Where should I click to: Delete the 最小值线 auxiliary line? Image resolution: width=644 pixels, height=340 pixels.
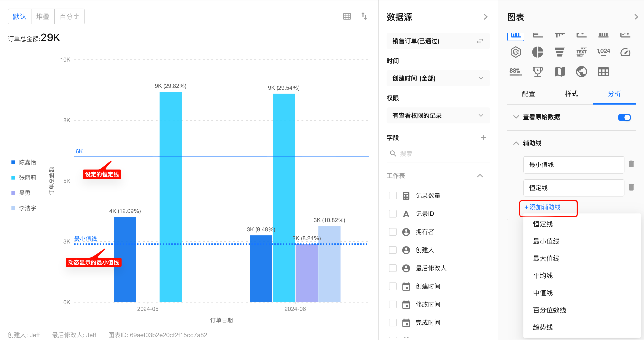point(631,164)
